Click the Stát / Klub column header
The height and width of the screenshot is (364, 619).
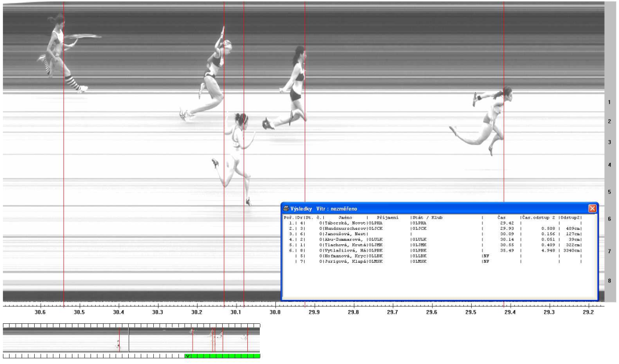(x=427, y=217)
